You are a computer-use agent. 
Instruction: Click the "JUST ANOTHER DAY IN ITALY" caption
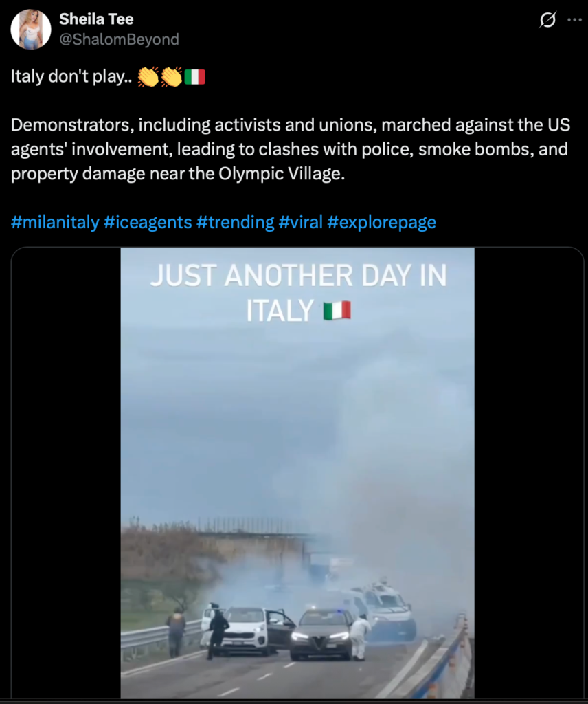(299, 293)
